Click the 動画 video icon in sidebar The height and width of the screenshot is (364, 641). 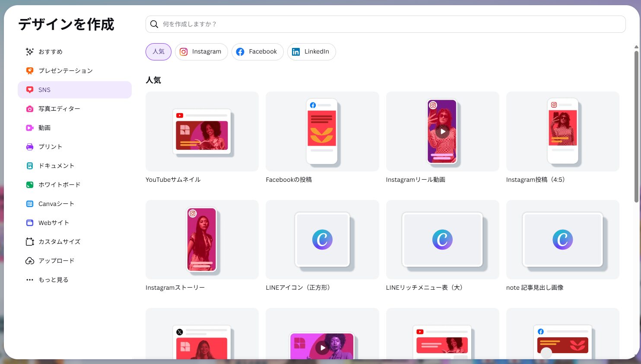[30, 128]
